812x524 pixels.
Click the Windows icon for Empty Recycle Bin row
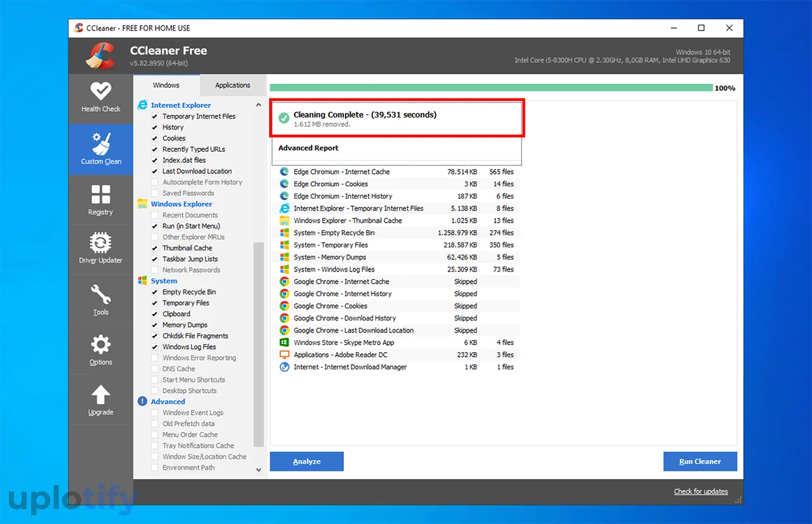coord(284,233)
